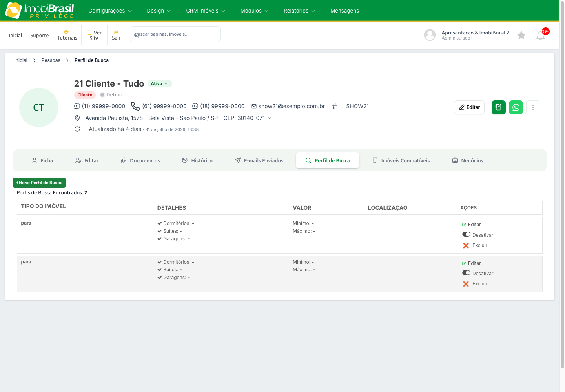Click the VALOR column header
This screenshot has height=392, width=565.
(302, 208)
